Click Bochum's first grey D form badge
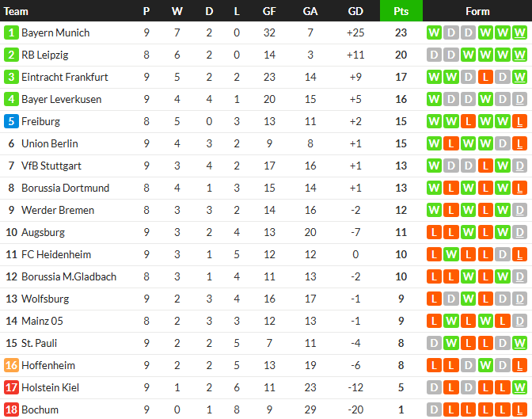Image resolution: width=532 pixels, height=419 pixels. (x=434, y=409)
